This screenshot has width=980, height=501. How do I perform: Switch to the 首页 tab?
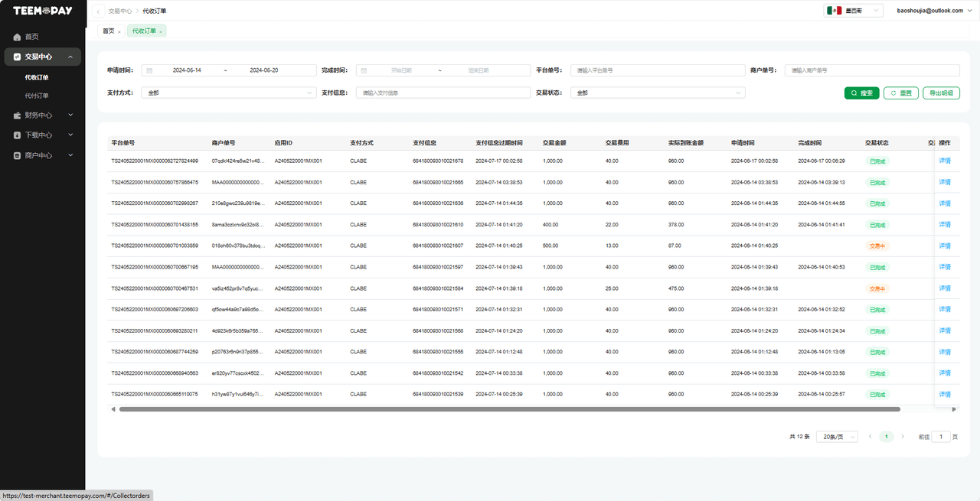[x=109, y=31]
